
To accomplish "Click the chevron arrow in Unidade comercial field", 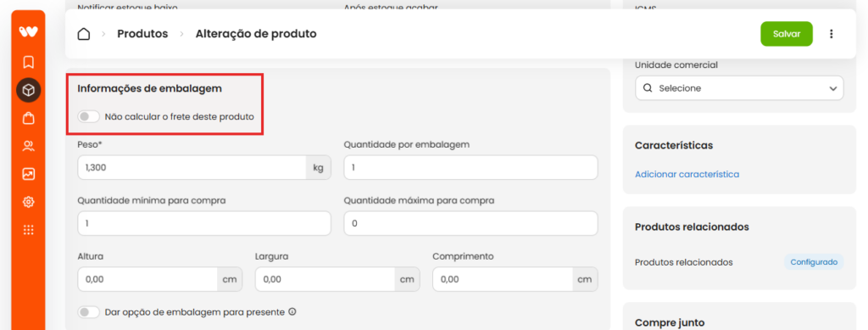I will (x=832, y=88).
